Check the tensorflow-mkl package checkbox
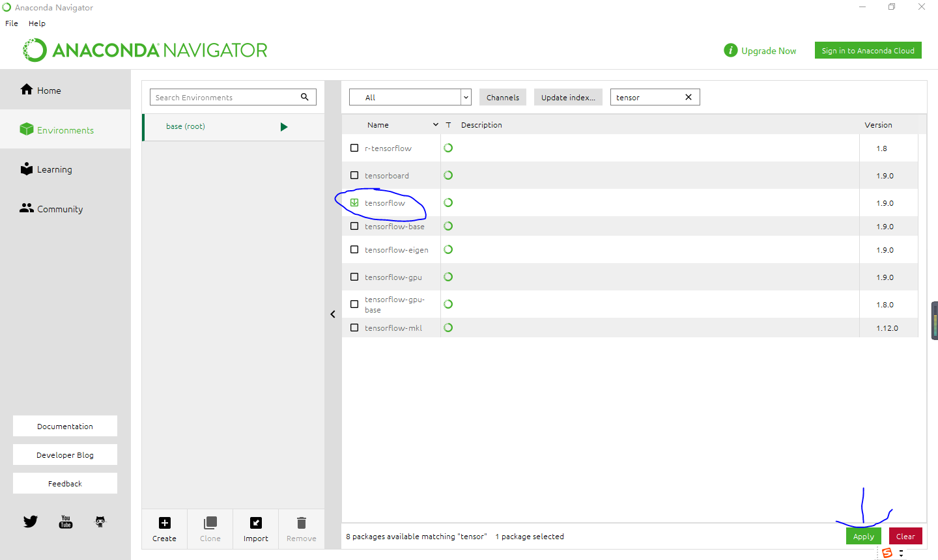 point(354,328)
